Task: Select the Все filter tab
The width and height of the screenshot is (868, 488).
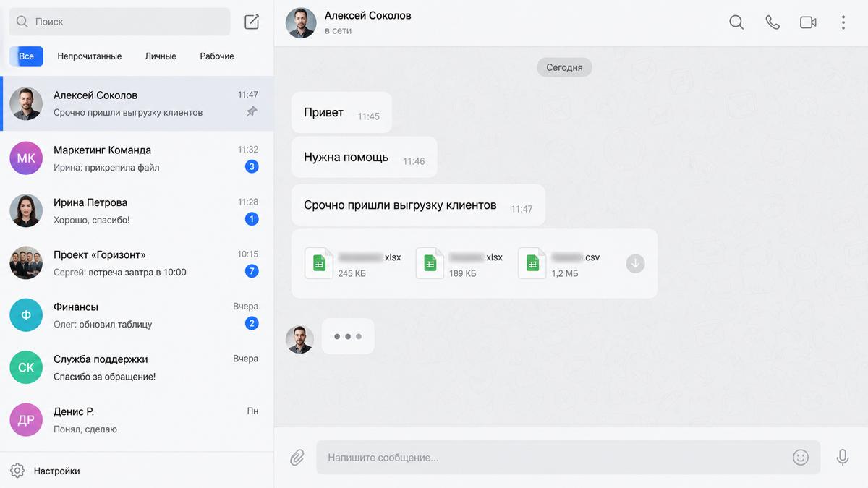Action: (x=27, y=56)
